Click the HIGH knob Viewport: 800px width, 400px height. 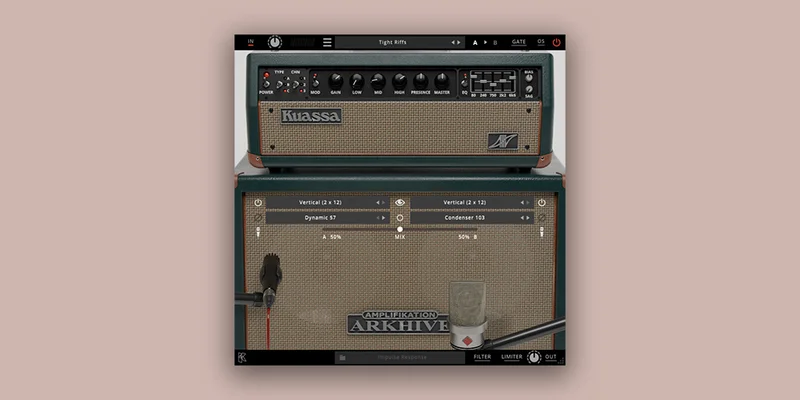pyautogui.click(x=399, y=81)
